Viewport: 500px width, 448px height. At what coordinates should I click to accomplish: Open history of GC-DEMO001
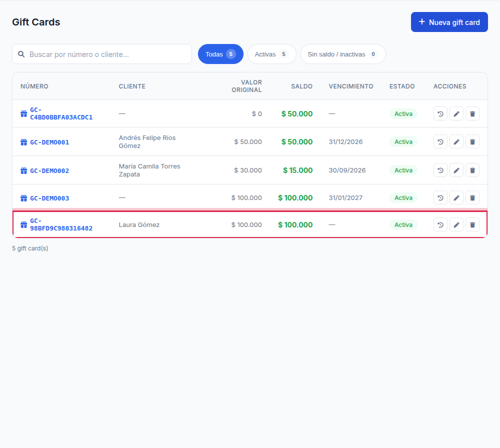[440, 142]
